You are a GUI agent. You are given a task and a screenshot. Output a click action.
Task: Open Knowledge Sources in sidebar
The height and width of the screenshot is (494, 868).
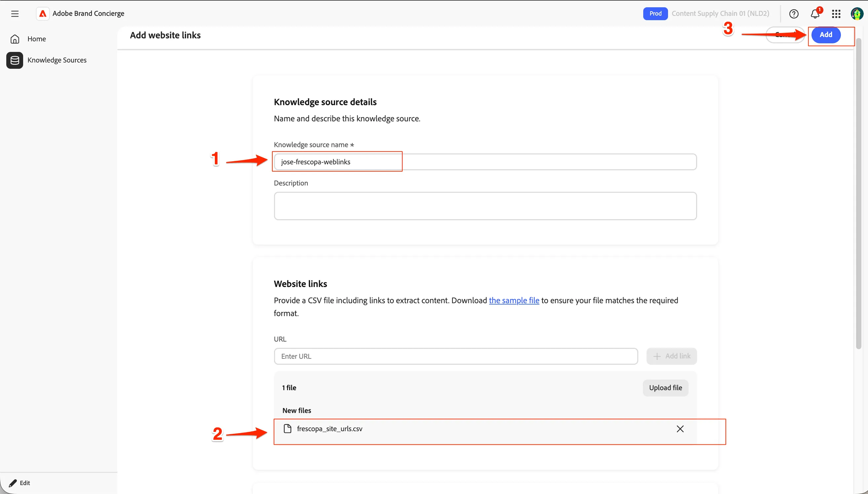coord(57,60)
